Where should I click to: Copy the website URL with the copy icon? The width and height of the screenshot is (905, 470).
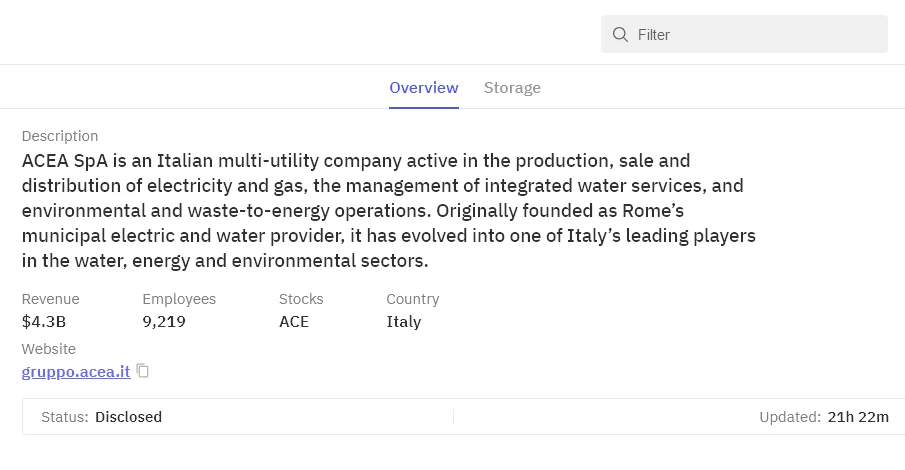coord(143,371)
